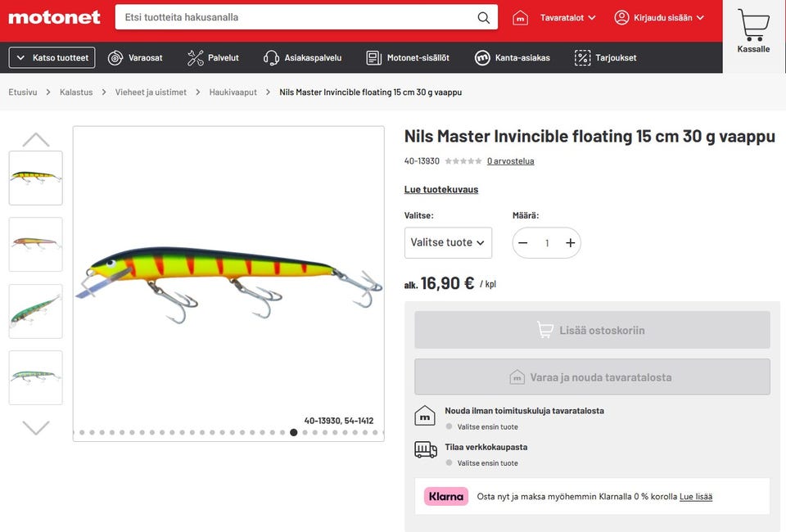Select the yellow-green lure thumbnail
This screenshot has width=786, height=532.
coord(35,178)
